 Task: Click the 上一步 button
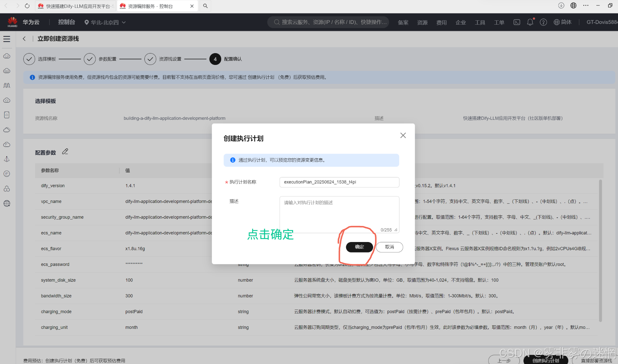[504, 360]
